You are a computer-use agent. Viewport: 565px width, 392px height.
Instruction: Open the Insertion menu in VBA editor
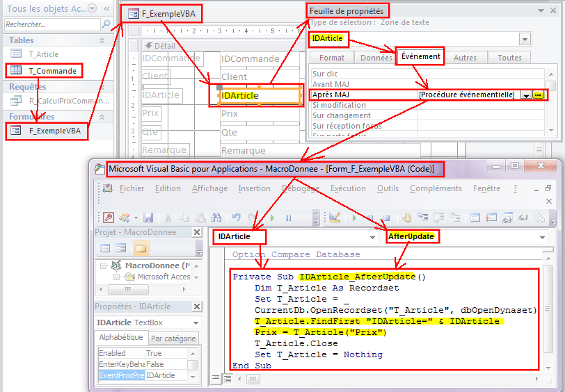point(254,188)
